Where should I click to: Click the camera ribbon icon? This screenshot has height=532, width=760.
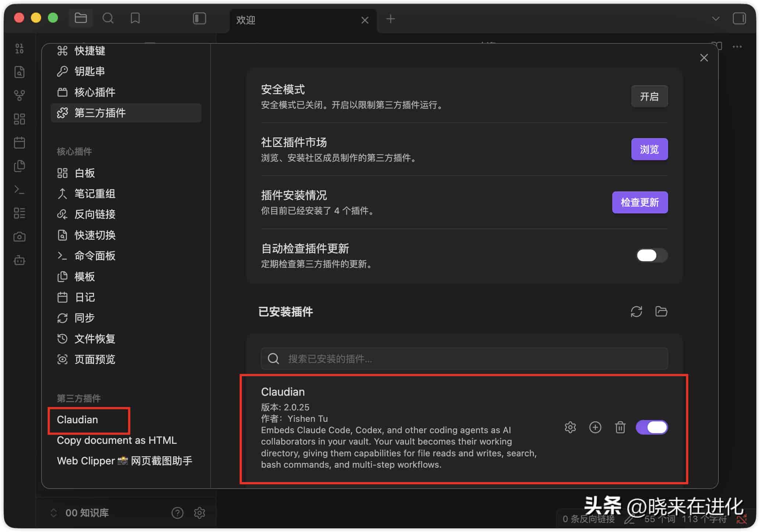point(19,237)
